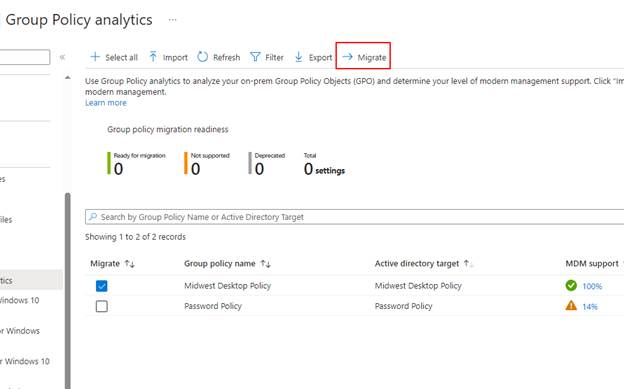Click the Group policy name search field
This screenshot has height=389, width=624.
354,217
